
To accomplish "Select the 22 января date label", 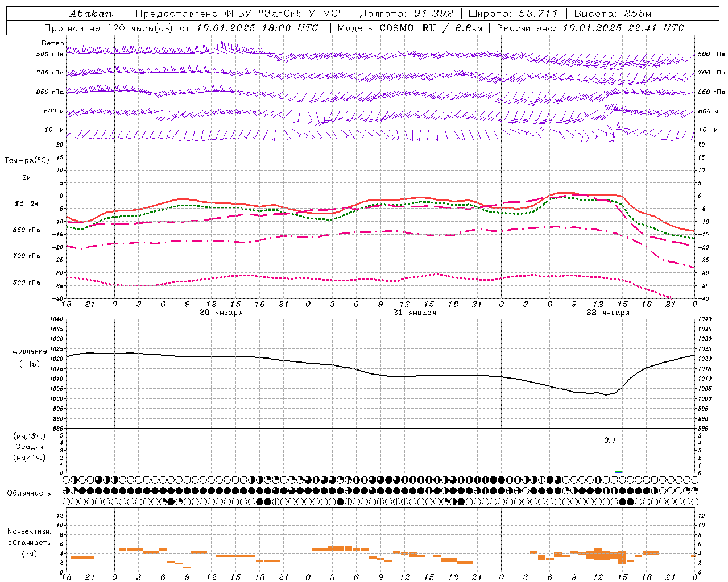I will click(608, 313).
